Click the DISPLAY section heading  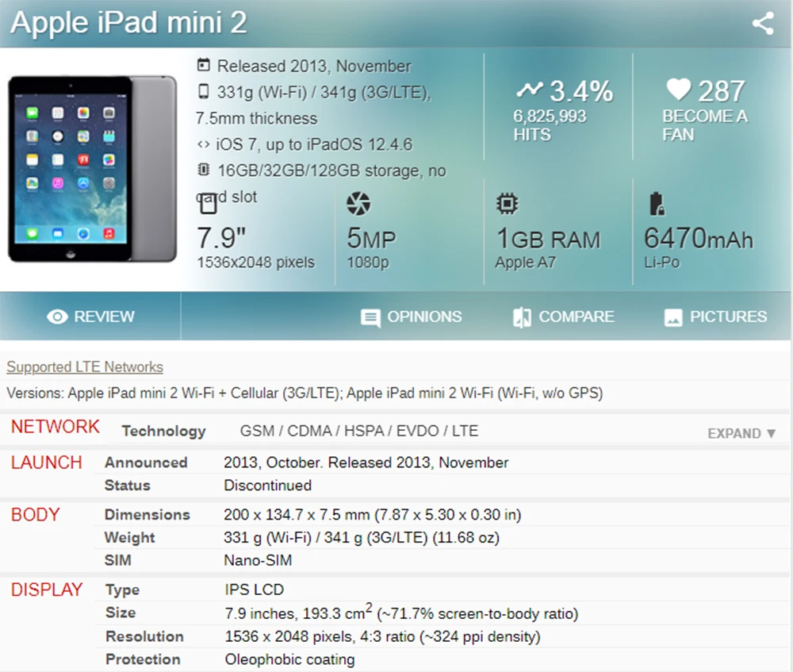[47, 589]
